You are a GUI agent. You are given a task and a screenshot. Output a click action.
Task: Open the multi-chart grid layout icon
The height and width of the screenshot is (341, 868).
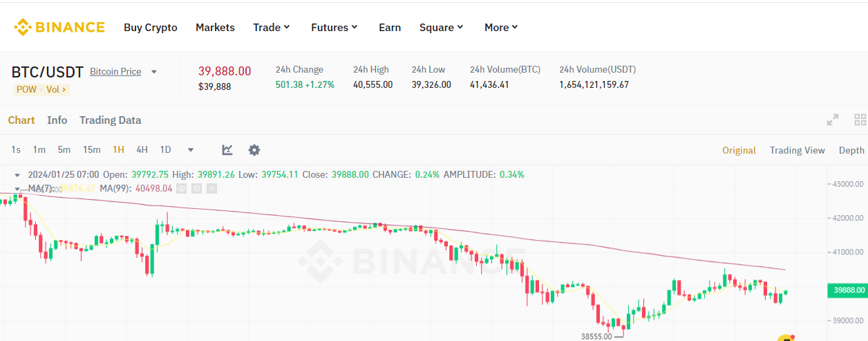pyautogui.click(x=860, y=120)
